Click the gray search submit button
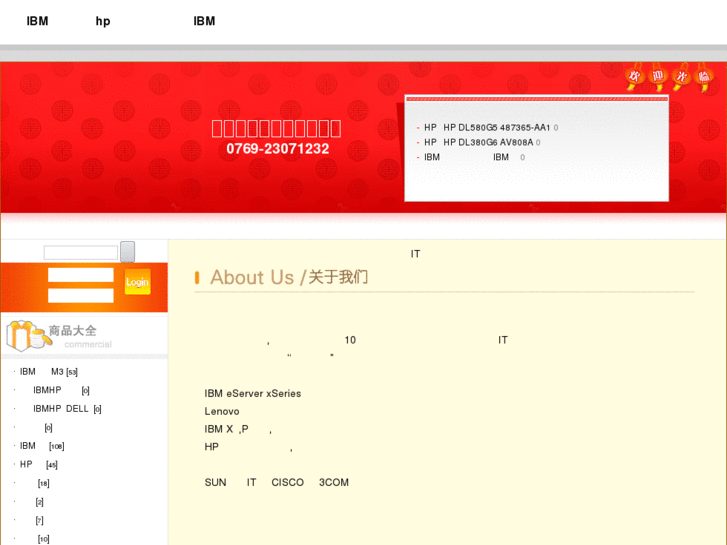Image resolution: width=727 pixels, height=545 pixels. point(128,251)
